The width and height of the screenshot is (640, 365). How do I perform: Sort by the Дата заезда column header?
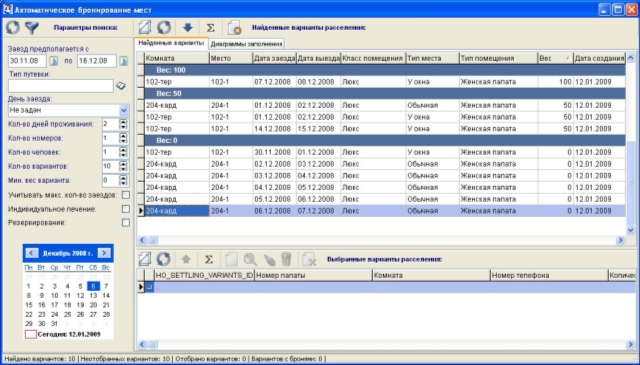pyautogui.click(x=274, y=58)
